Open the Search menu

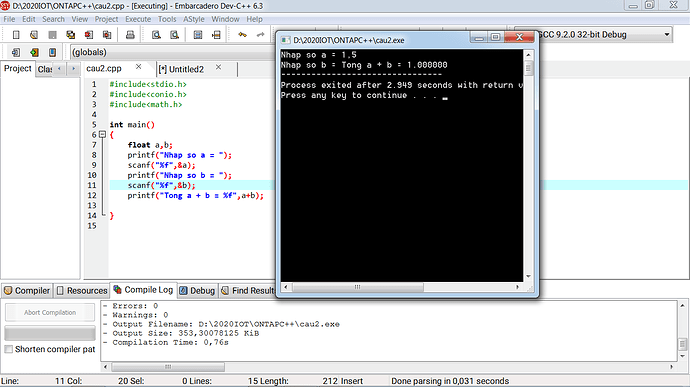coord(53,19)
